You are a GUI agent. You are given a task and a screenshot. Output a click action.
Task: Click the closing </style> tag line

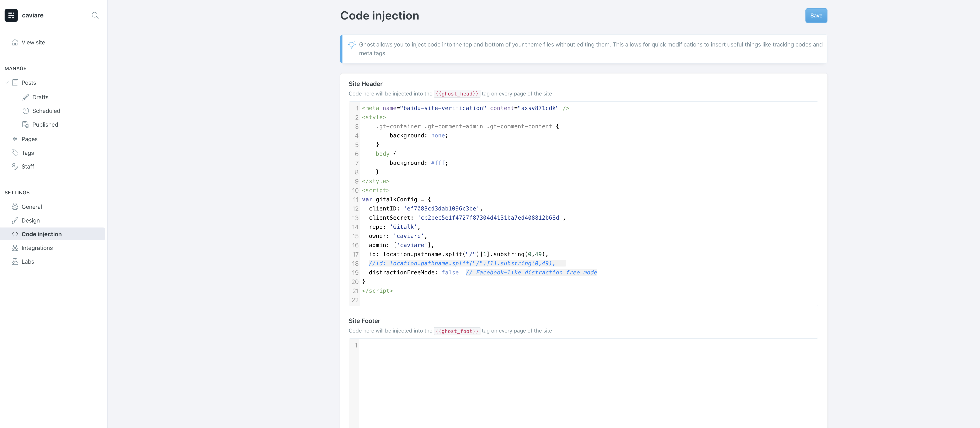click(376, 181)
